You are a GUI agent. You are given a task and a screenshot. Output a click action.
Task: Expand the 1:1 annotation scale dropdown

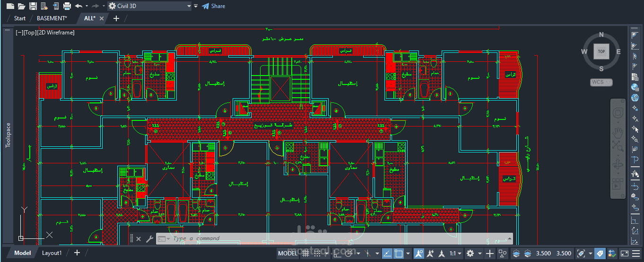point(455,254)
